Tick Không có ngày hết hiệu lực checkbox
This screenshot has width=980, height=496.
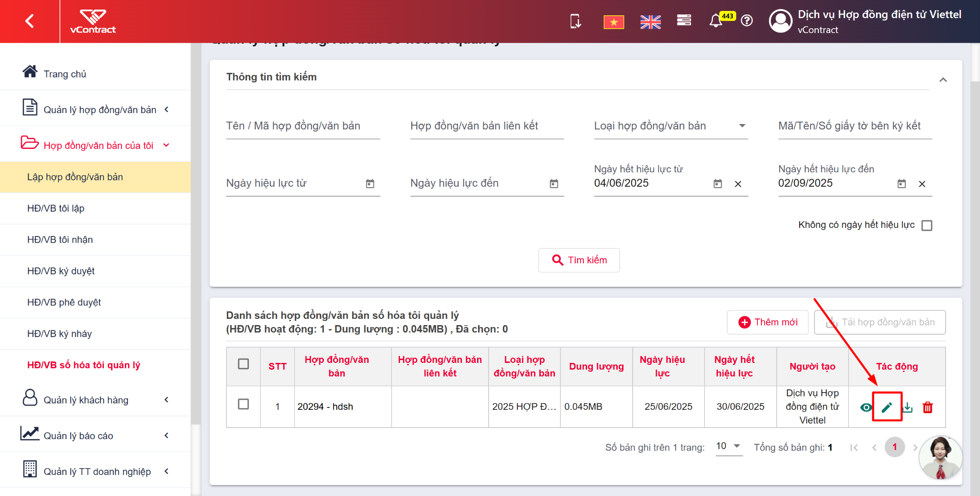[x=927, y=225]
